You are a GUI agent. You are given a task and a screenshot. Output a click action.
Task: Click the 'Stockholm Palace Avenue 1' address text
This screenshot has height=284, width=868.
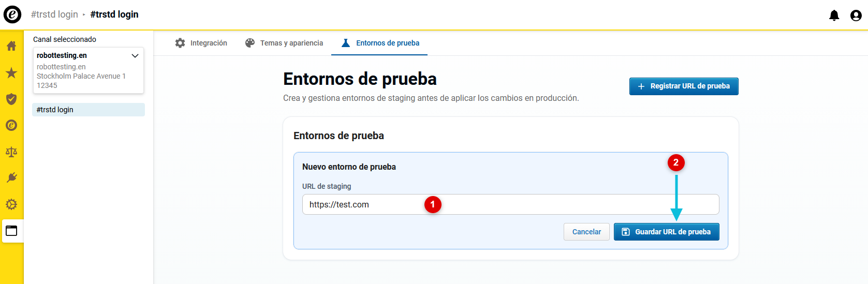point(81,76)
